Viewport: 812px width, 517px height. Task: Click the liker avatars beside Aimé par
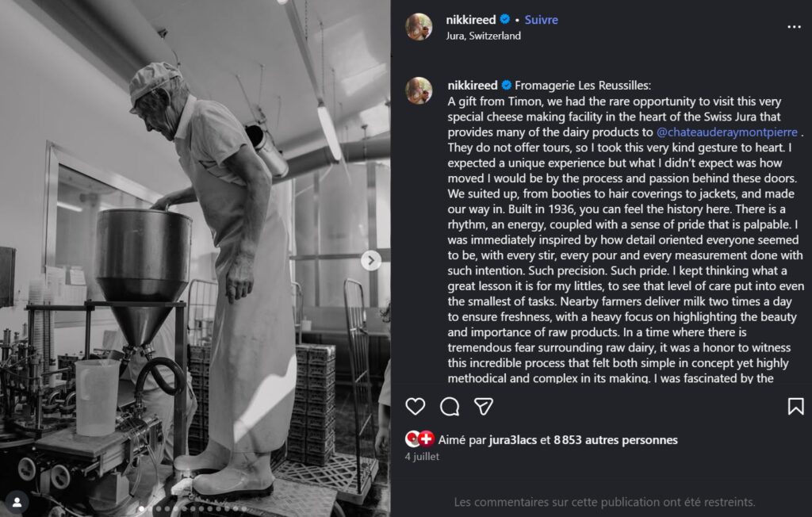[419, 439]
